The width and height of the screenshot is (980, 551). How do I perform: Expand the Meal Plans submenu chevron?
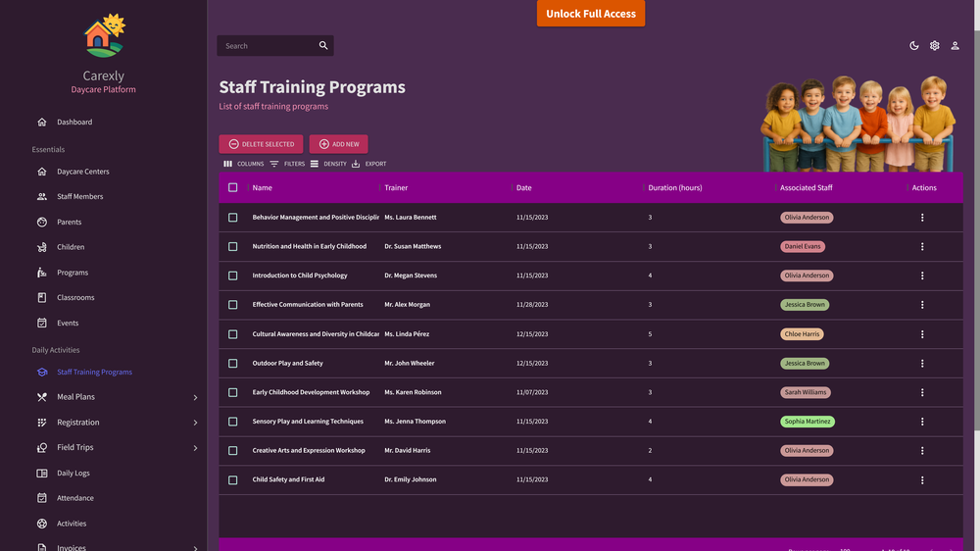point(195,398)
